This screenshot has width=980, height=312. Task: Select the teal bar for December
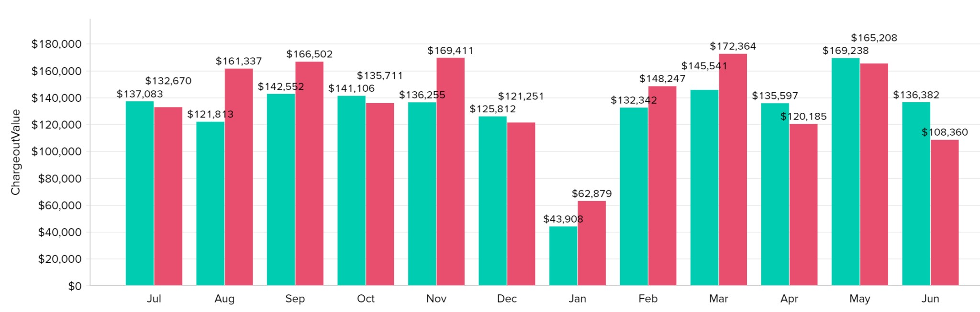point(492,201)
